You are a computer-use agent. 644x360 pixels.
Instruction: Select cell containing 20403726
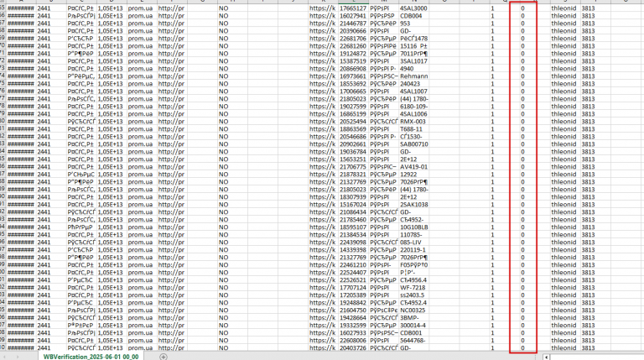(353, 347)
